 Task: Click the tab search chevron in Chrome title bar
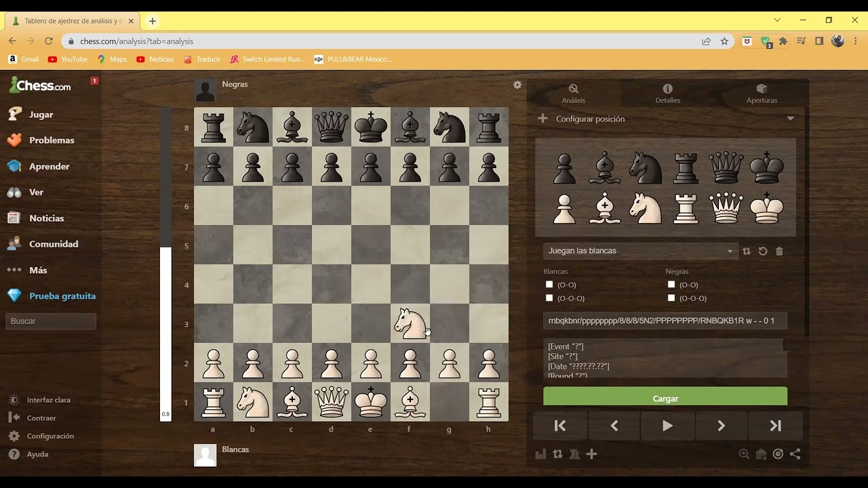click(x=777, y=20)
